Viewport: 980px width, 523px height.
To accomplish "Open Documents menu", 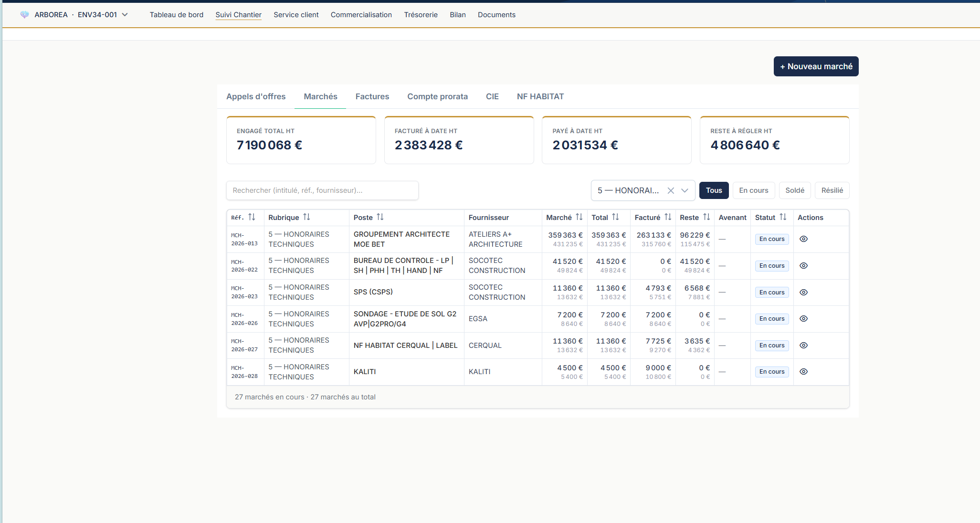I will pyautogui.click(x=496, y=15).
